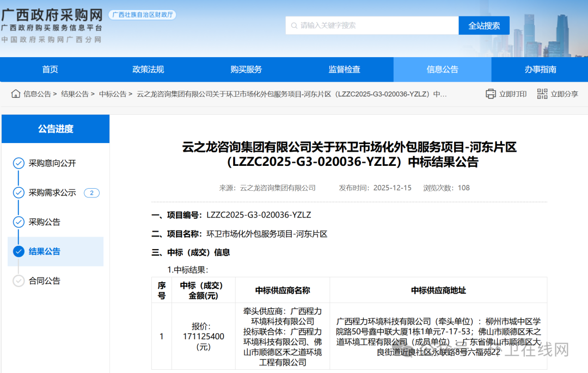Click the 信息公告 breadcrumb link
588x373 pixels.
37,94
